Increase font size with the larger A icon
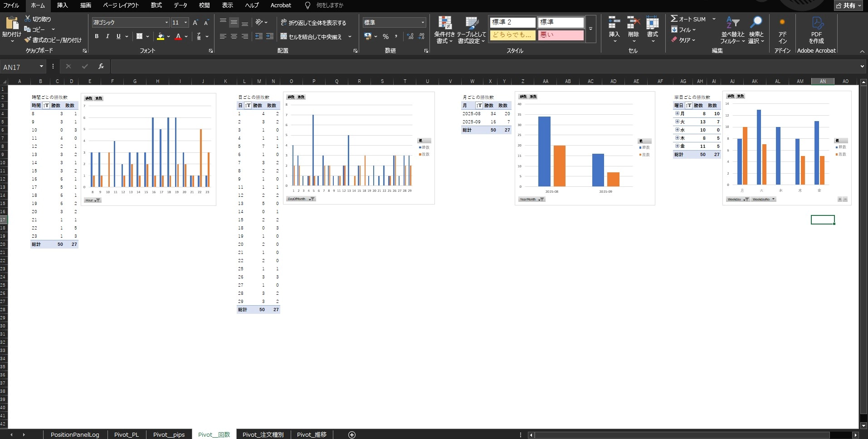The width and height of the screenshot is (868, 439). coord(195,23)
